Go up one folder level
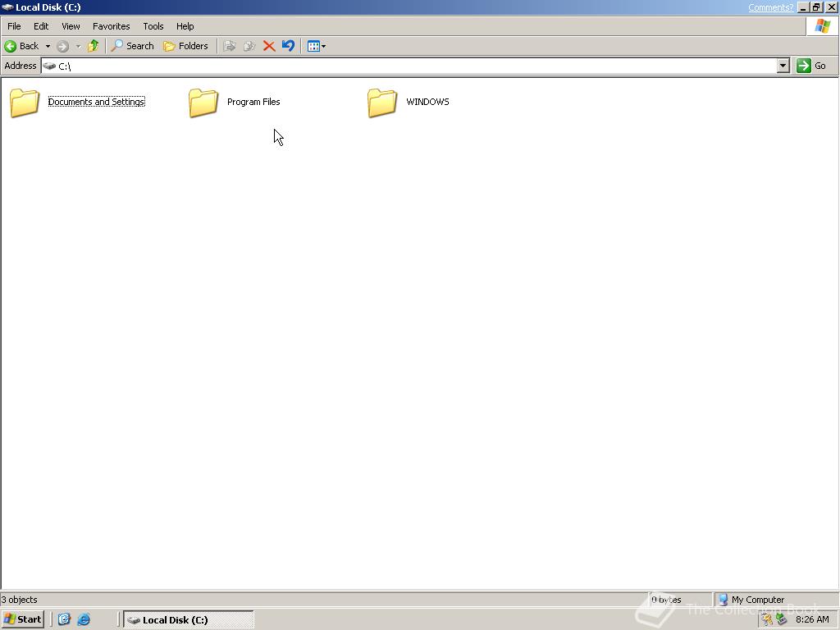Screen dimensions: 840x630 [94, 46]
